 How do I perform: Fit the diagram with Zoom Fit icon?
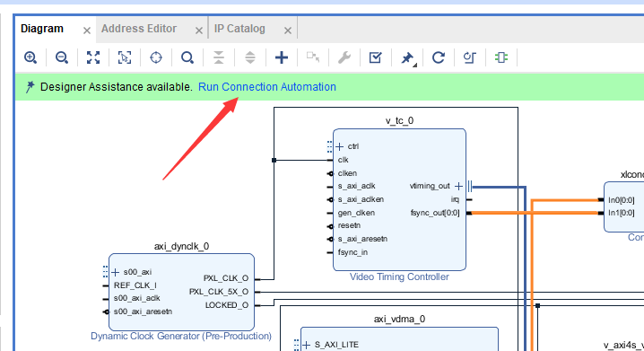click(x=93, y=57)
